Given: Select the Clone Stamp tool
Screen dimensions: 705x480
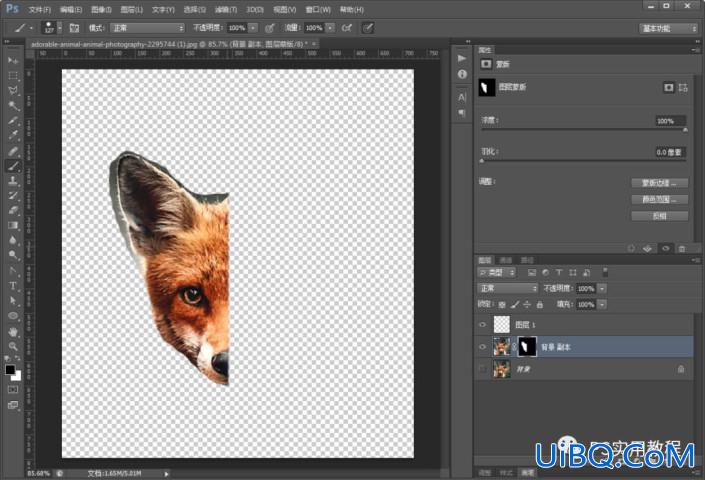Looking at the screenshot, I should 13,181.
